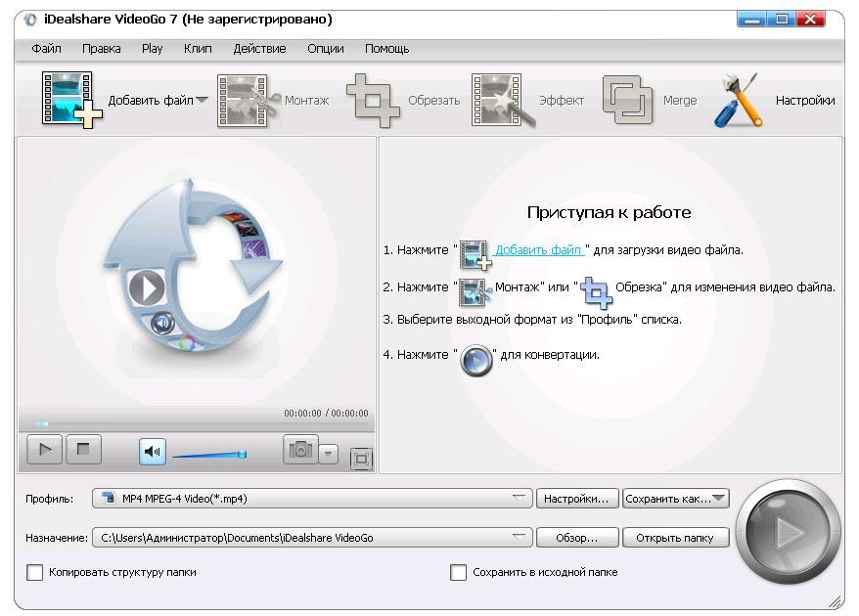Screen dimensions: 859x616
Task: Open the Опции menu
Action: [x=326, y=49]
